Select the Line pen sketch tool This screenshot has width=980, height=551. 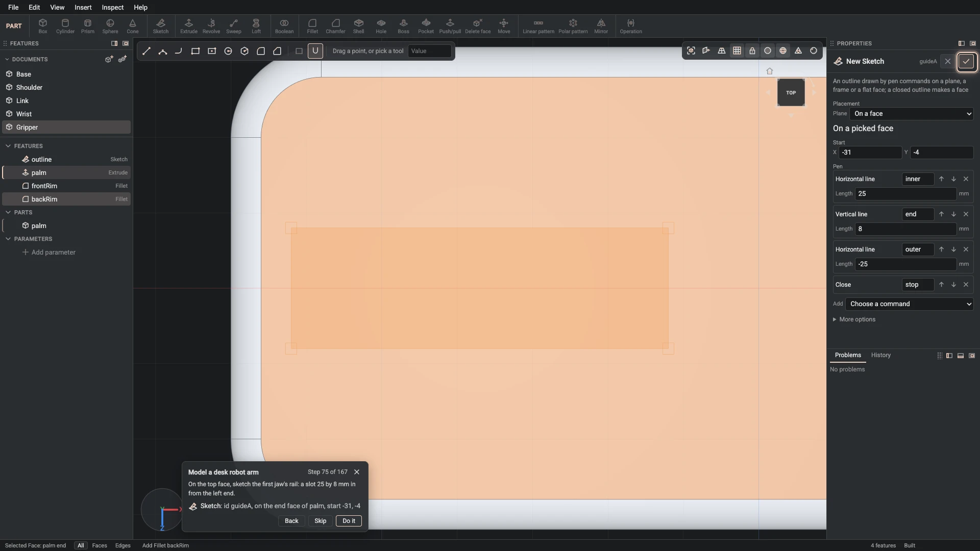click(146, 51)
